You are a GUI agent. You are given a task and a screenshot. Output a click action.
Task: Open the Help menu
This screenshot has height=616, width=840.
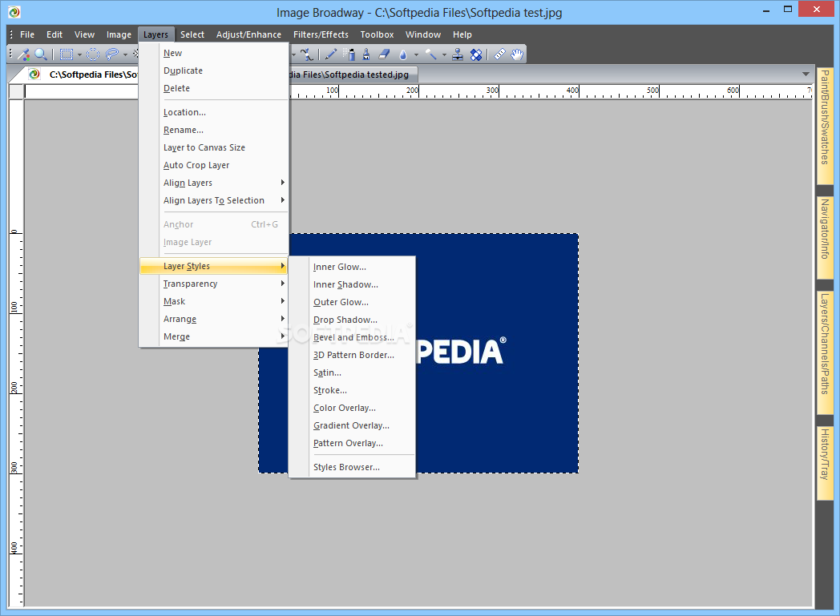pyautogui.click(x=462, y=34)
